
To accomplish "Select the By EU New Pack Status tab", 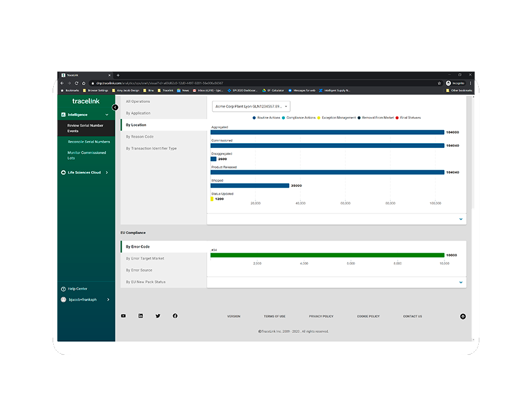I will [164, 282].
